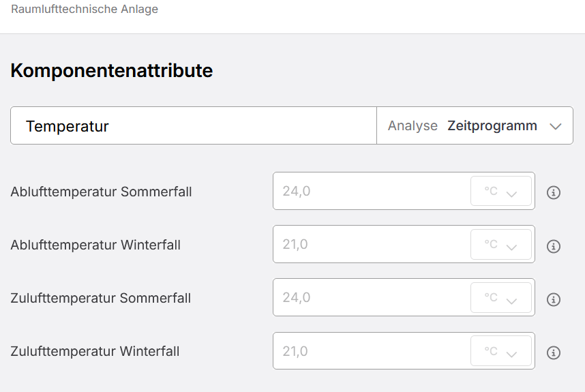
Task: Click the Ablufttemperatur Sommerfall label
Action: tap(101, 192)
